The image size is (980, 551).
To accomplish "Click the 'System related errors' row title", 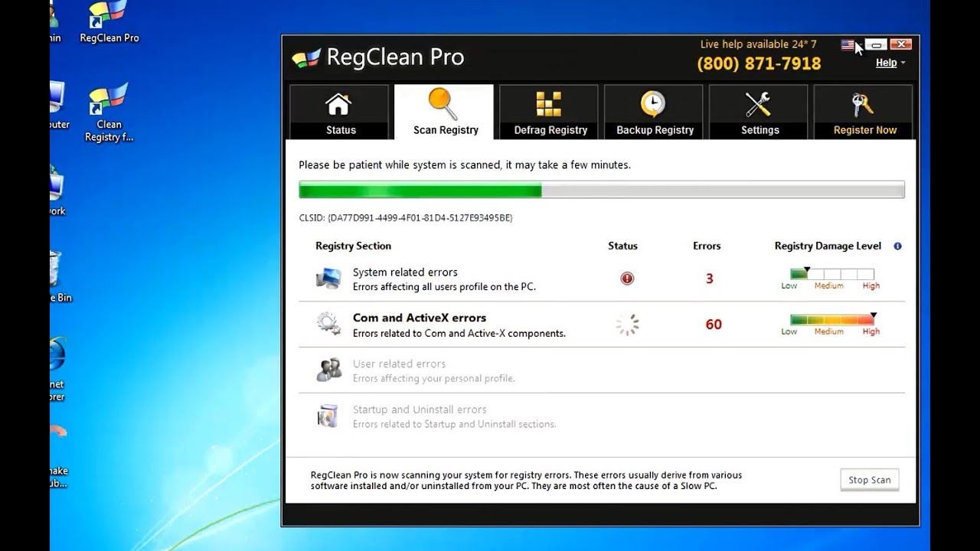I will tap(405, 272).
